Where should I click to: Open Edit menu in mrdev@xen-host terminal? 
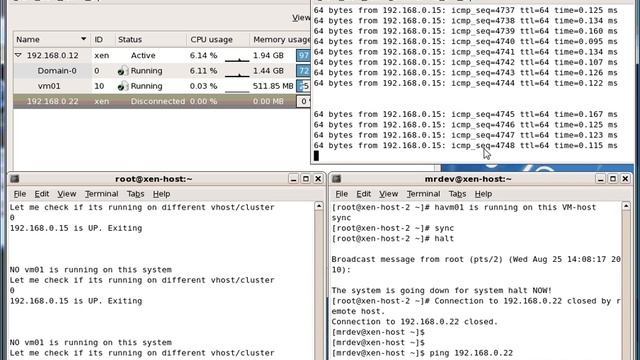click(363, 194)
